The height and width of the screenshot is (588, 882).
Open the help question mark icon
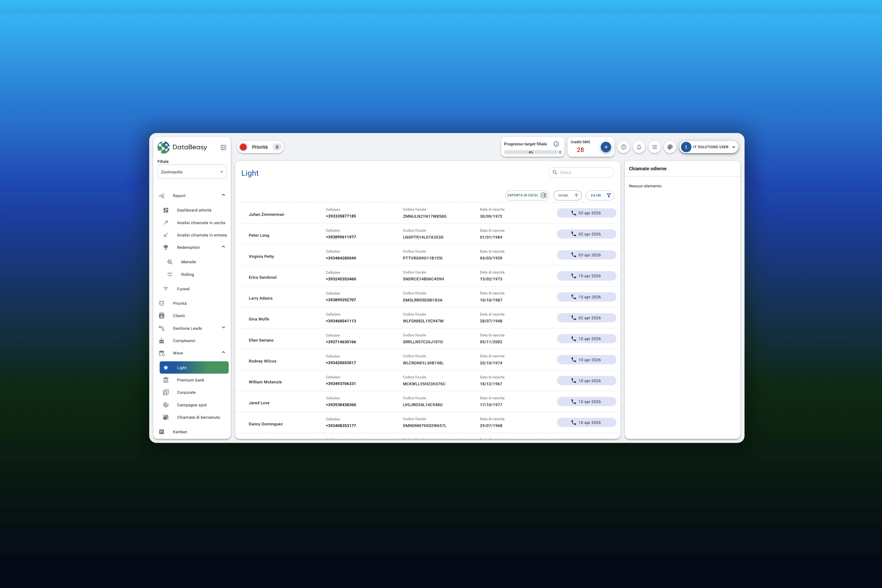pos(623,147)
